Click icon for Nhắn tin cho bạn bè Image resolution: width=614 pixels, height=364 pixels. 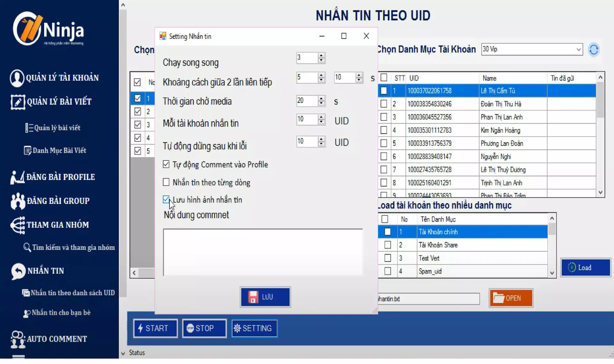[x=27, y=313]
